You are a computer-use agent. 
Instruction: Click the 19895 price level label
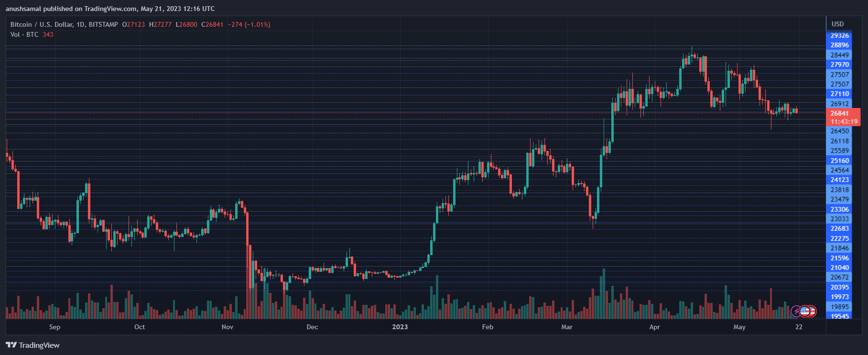click(x=839, y=307)
